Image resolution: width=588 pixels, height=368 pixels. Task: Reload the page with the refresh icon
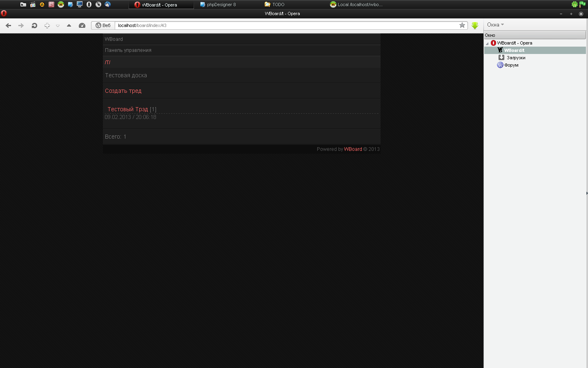point(34,25)
